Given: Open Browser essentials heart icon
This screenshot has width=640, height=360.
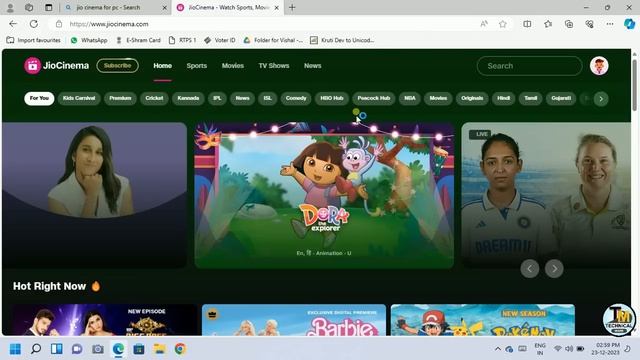Looking at the screenshot, I should pos(589,24).
